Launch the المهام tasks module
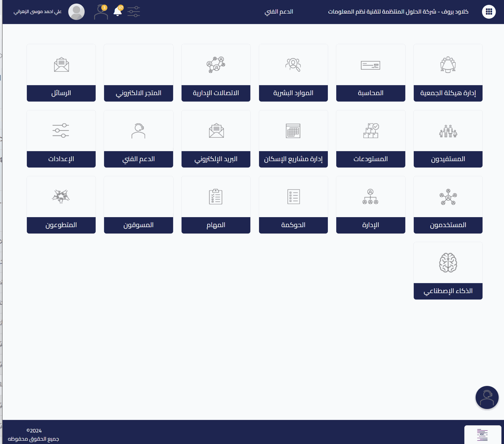 pyautogui.click(x=216, y=225)
